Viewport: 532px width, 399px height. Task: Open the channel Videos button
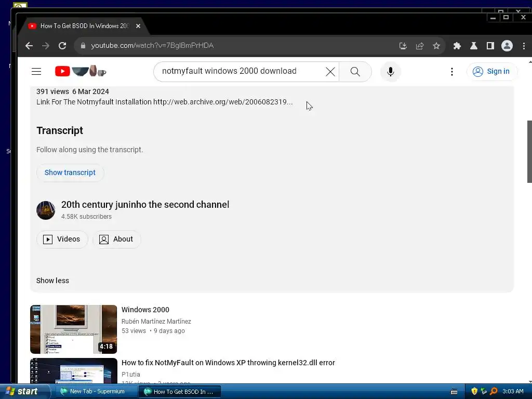pos(62,239)
